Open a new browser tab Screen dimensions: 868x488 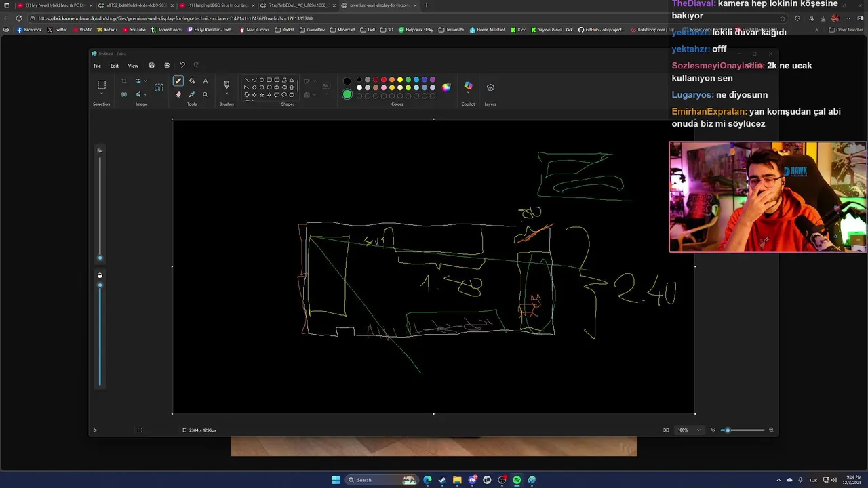tap(426, 5)
